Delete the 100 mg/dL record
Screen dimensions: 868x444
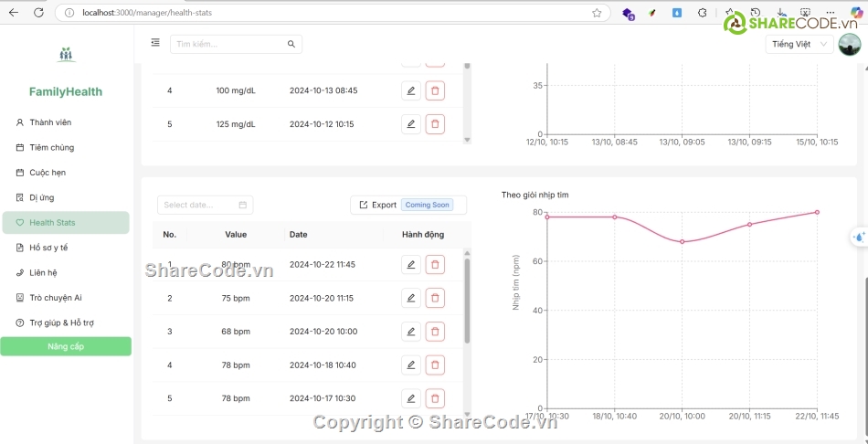point(435,90)
